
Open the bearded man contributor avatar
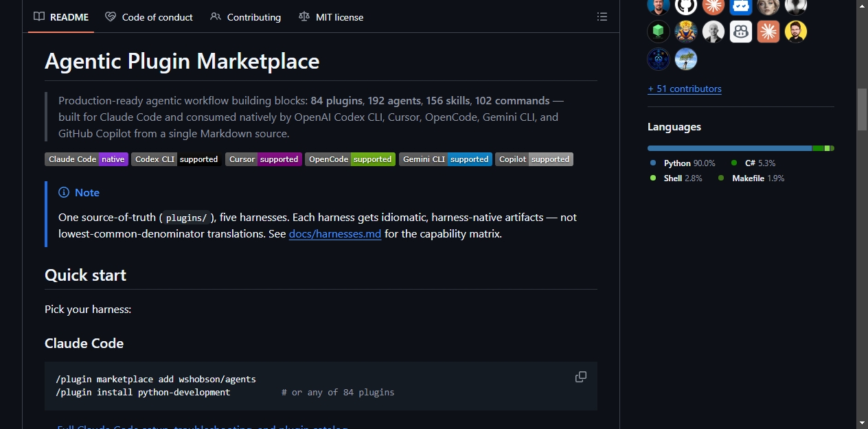click(x=659, y=5)
